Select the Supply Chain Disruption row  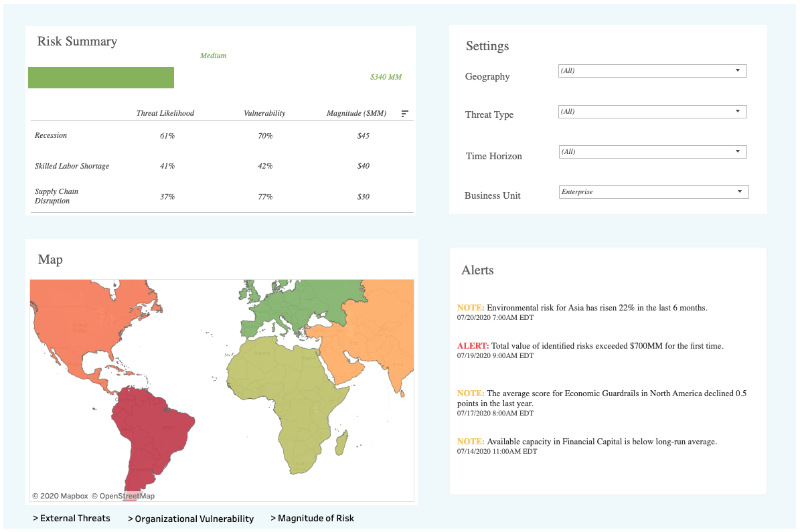[56, 196]
